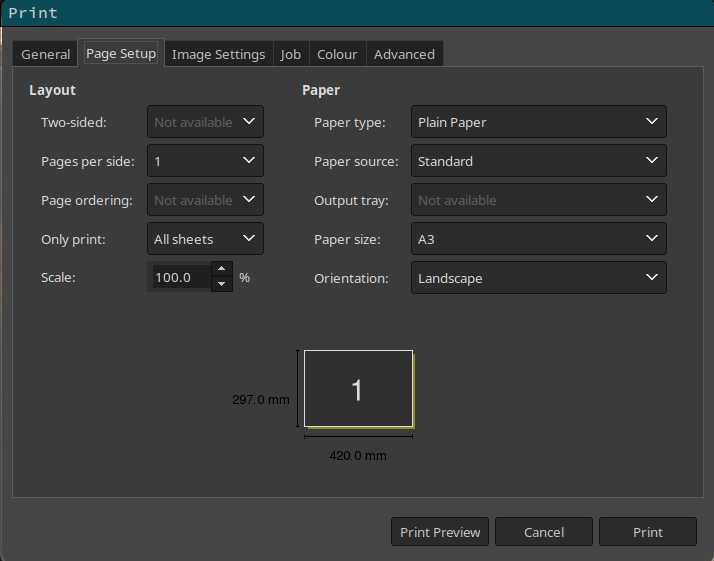Viewport: 714px width, 561px height.
Task: Click the Print Preview button
Action: [x=440, y=532]
